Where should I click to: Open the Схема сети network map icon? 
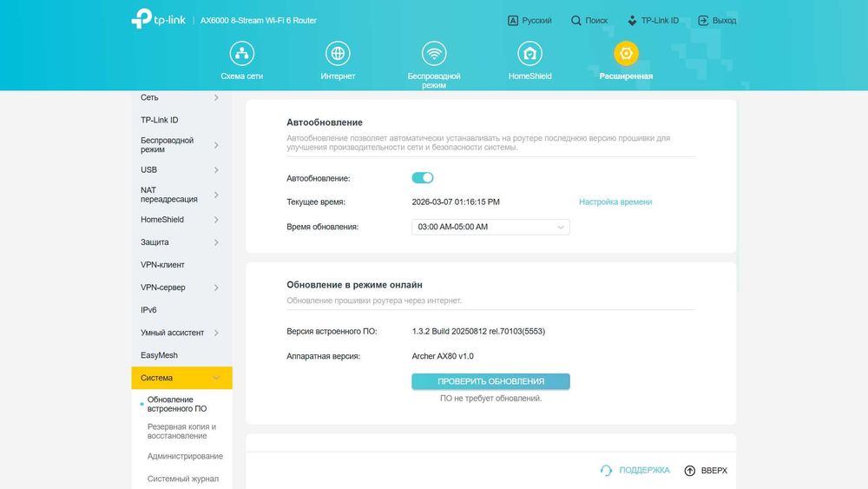click(x=242, y=53)
